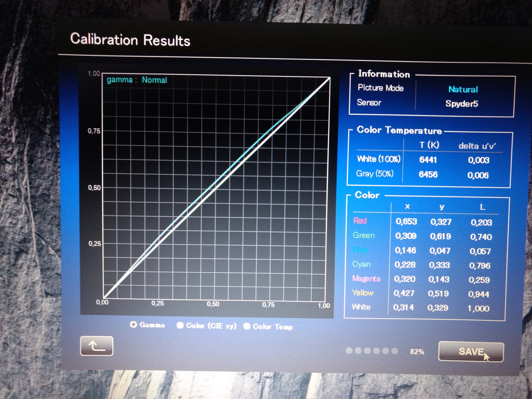This screenshot has width=532, height=399.
Task: Click the Gray (50%) temperature value 6456
Action: pyautogui.click(x=428, y=174)
